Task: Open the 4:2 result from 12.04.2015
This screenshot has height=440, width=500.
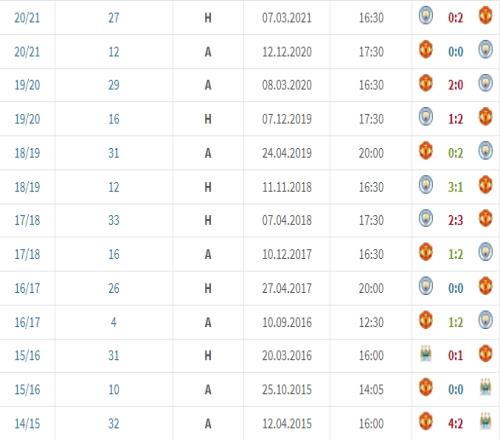Action: click(455, 424)
